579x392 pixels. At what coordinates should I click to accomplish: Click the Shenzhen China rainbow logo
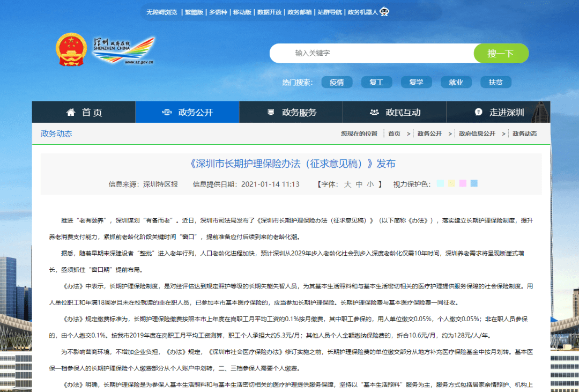pyautogui.click(x=124, y=50)
